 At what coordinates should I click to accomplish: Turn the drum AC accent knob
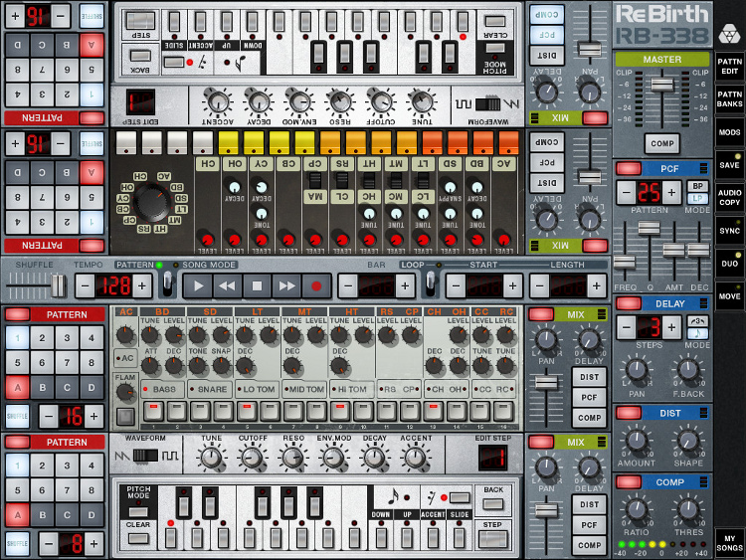pos(125,335)
